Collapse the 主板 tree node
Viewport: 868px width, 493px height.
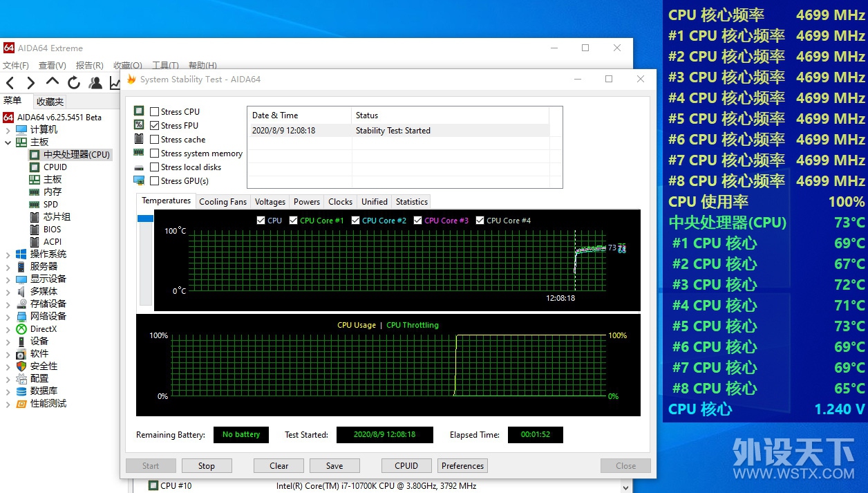(8, 142)
